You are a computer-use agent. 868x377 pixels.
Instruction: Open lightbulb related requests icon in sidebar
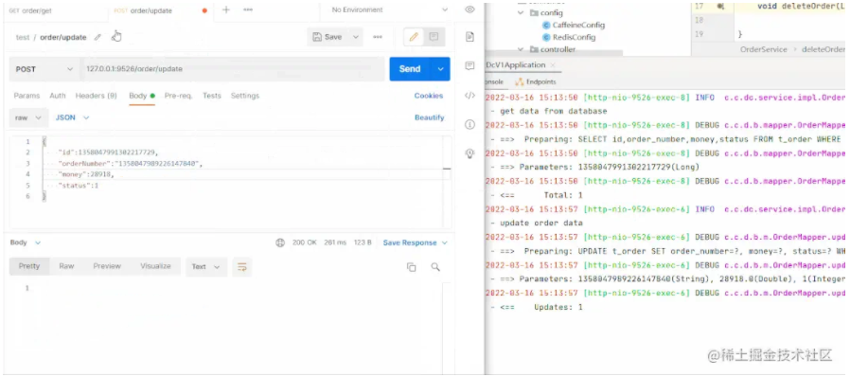tap(470, 153)
